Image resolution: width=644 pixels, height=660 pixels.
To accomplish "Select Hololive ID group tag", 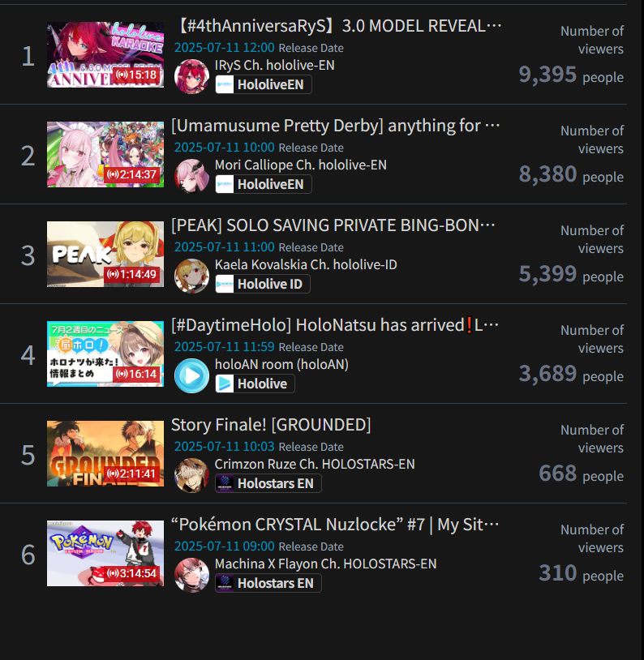I will [x=263, y=284].
